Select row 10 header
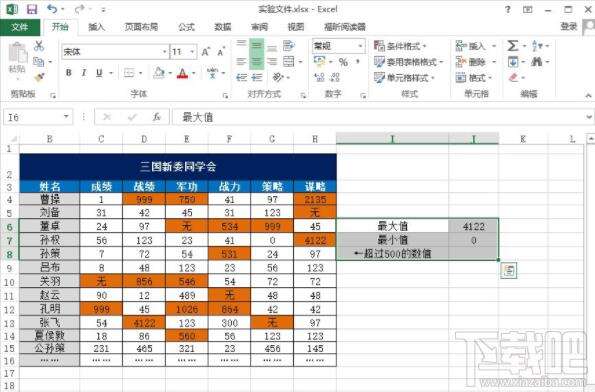The height and width of the screenshot is (392, 595). (9, 282)
